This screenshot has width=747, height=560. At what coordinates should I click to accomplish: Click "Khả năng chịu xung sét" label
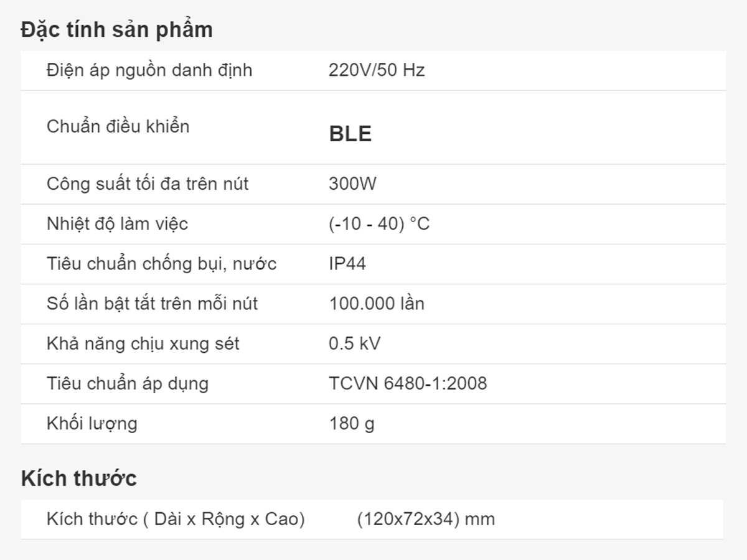[143, 343]
